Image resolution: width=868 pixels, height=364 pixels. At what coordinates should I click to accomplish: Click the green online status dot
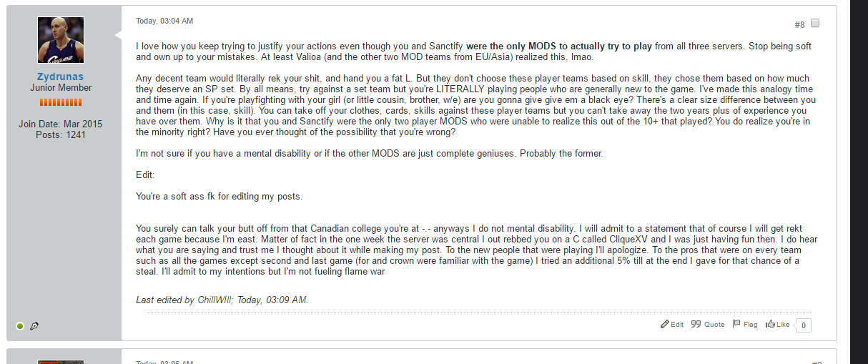point(20,326)
